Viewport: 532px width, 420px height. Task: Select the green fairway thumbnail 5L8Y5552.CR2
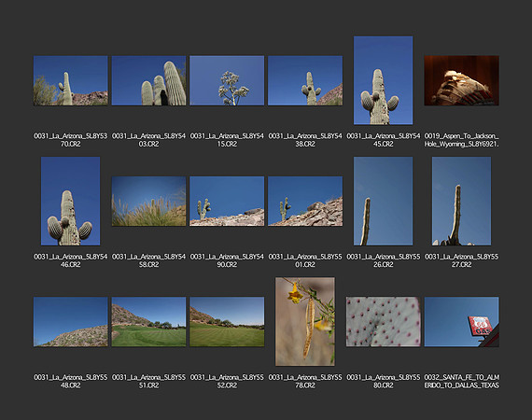pos(227,322)
